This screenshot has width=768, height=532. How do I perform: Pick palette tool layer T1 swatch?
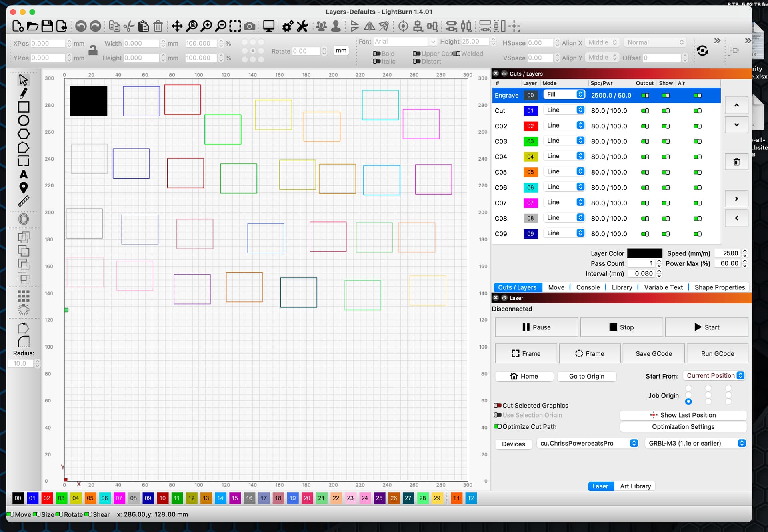tap(456, 498)
